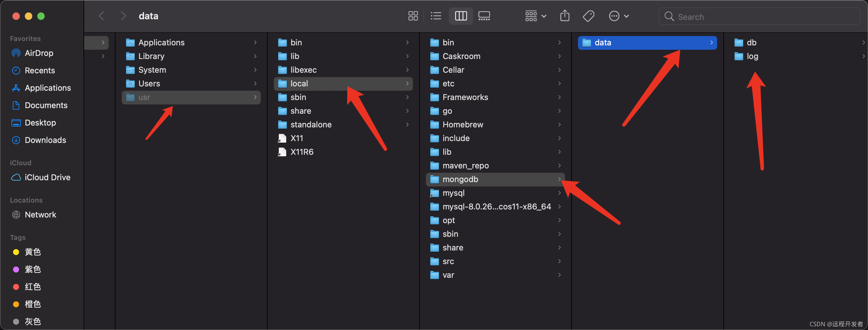Click the data window title
The width and height of the screenshot is (868, 330).
(x=148, y=16)
